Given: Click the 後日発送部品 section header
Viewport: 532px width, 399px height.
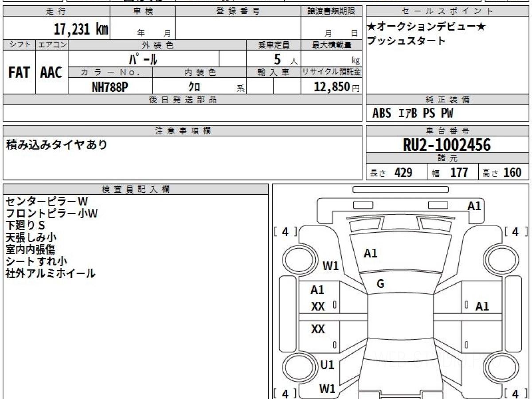Looking at the screenshot, I should coord(182,100).
